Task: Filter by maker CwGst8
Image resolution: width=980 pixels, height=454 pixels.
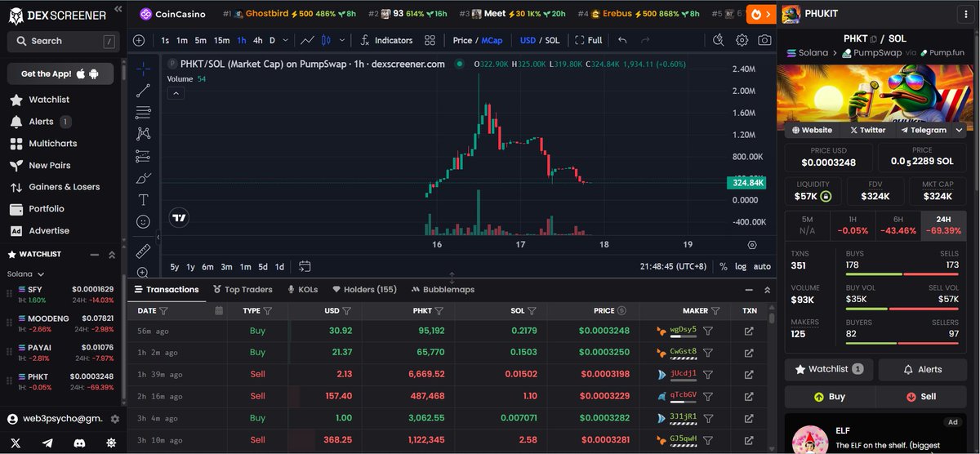Action: 708,352
